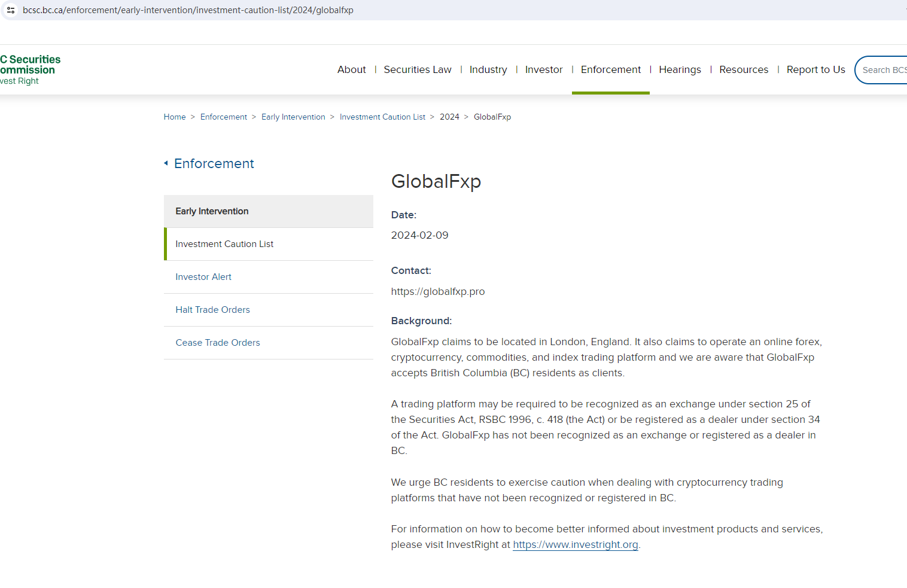Click the Contact: label
The width and height of the screenshot is (907, 588).
(411, 270)
